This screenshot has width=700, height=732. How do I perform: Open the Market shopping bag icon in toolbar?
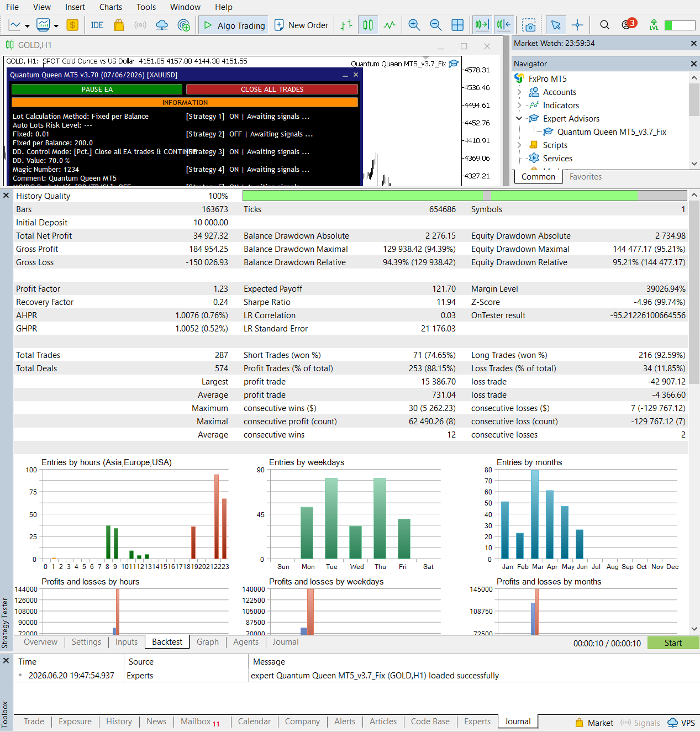(x=119, y=25)
